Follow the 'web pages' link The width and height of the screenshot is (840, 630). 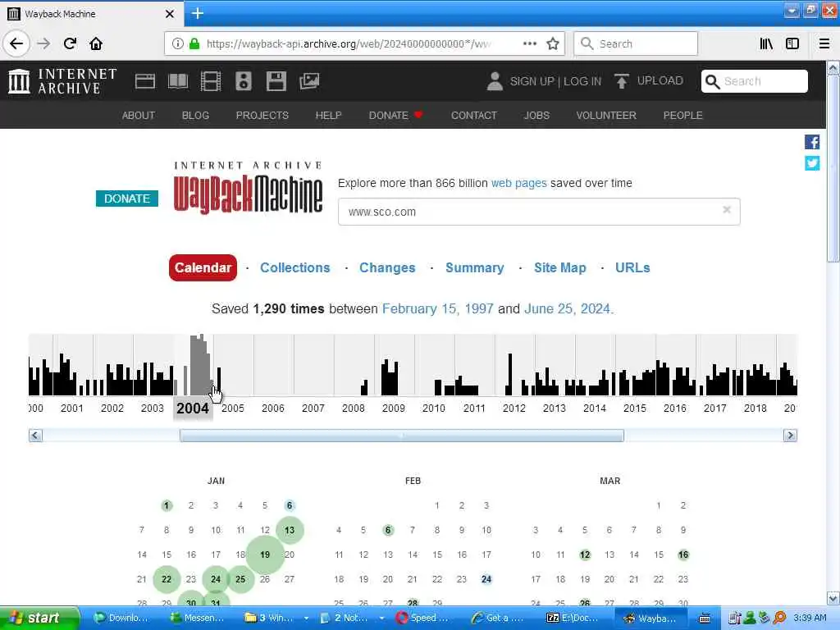[518, 183]
